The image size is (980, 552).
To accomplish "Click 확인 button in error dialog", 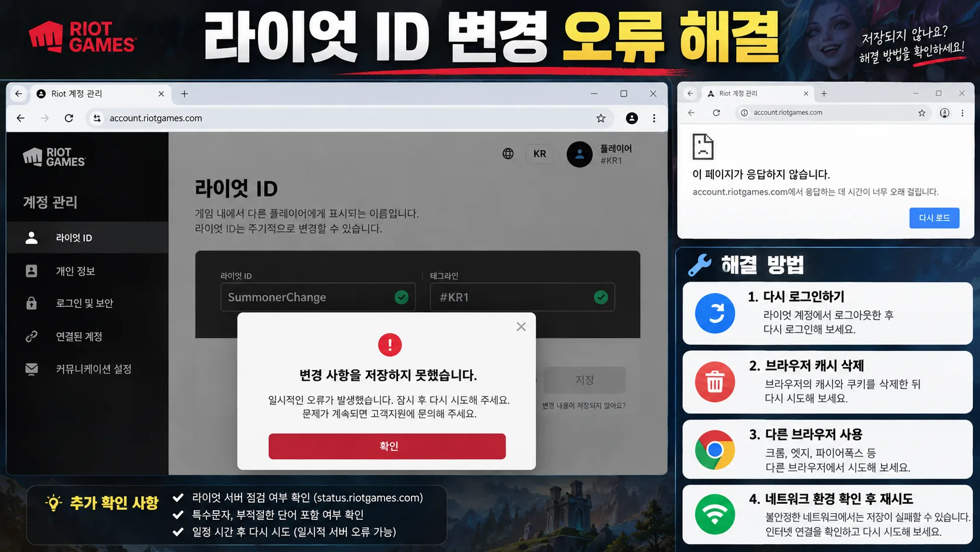I will coord(387,446).
